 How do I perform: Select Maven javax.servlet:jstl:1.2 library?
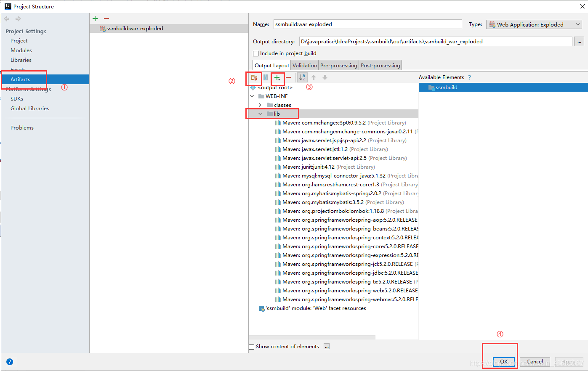click(x=331, y=149)
